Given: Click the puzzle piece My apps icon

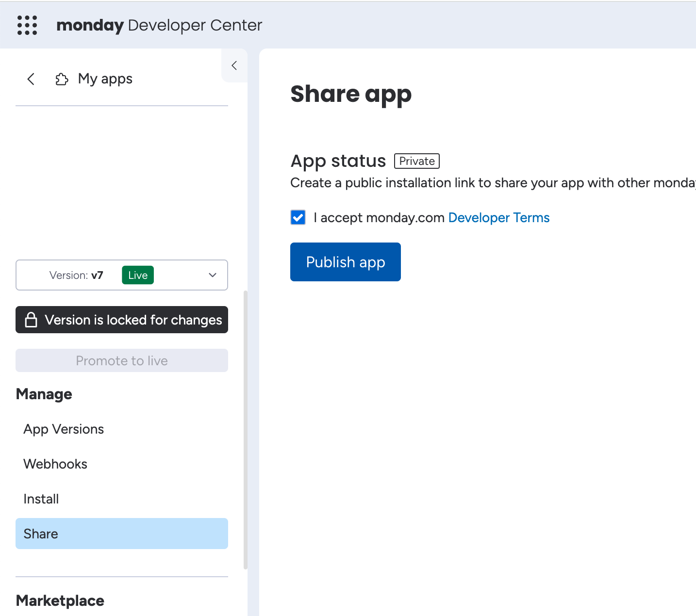Looking at the screenshot, I should [x=62, y=79].
